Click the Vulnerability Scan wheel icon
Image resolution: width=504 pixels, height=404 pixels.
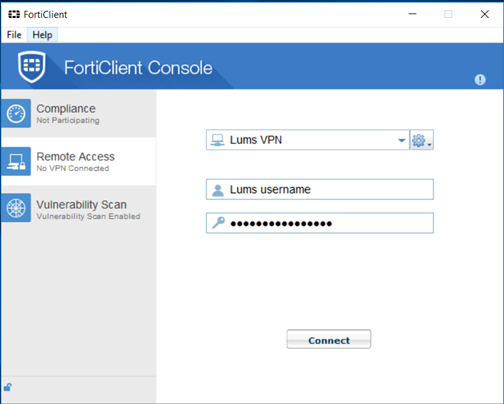(16, 208)
